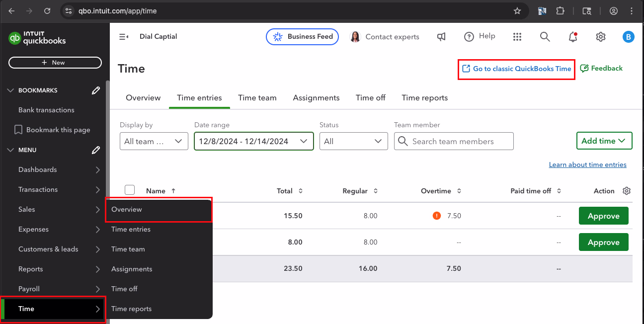Open the Add time dropdown button
This screenshot has height=324, width=644.
point(604,141)
